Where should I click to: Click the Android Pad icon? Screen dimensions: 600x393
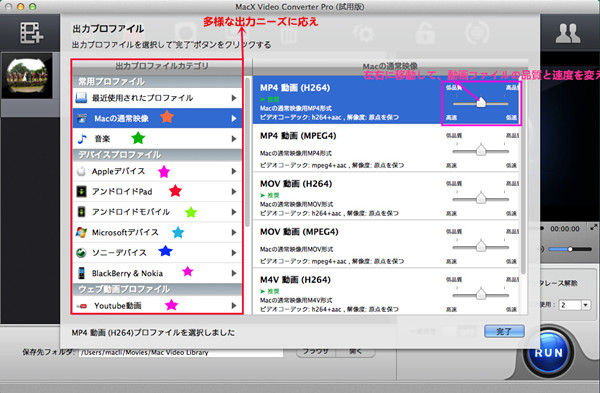coord(81,191)
